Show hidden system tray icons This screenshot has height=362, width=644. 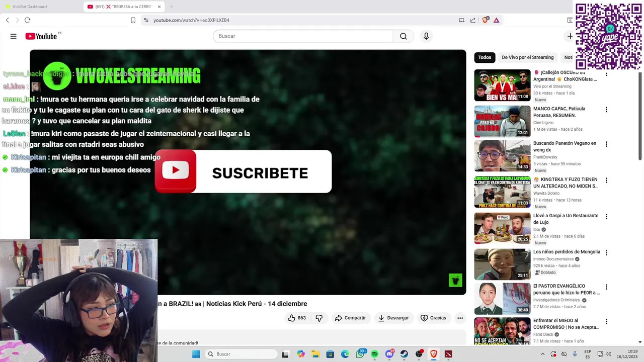[542, 354]
